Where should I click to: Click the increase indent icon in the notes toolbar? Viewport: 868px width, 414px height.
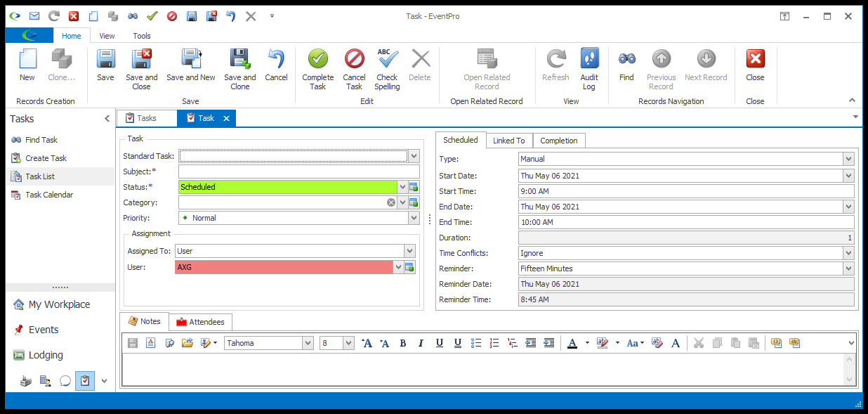pos(549,343)
